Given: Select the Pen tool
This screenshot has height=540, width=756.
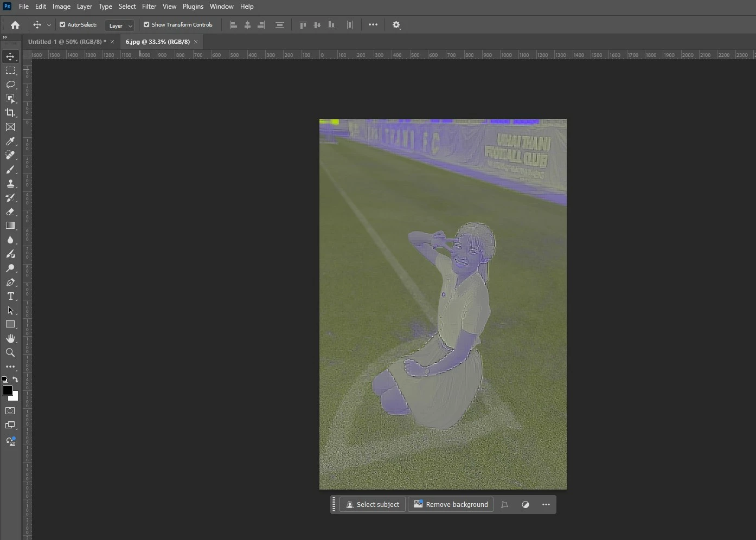Looking at the screenshot, I should point(10,282).
